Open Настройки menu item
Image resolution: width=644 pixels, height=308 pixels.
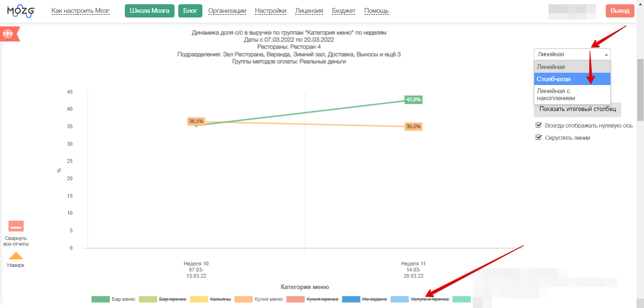point(270,11)
